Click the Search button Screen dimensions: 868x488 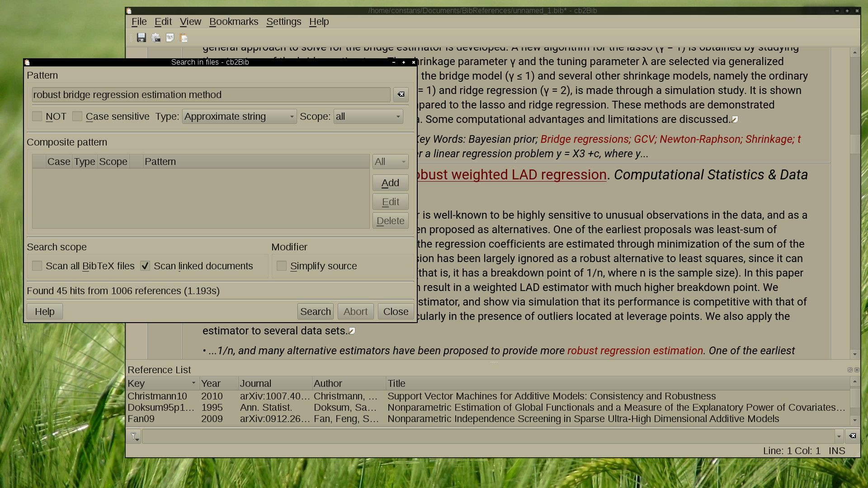pos(315,311)
